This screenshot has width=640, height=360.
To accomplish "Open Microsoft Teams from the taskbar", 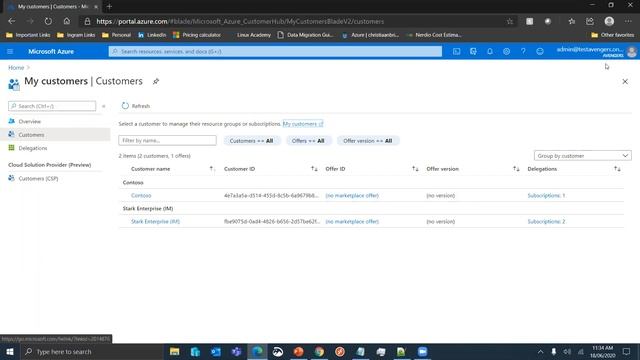I will click(x=236, y=351).
